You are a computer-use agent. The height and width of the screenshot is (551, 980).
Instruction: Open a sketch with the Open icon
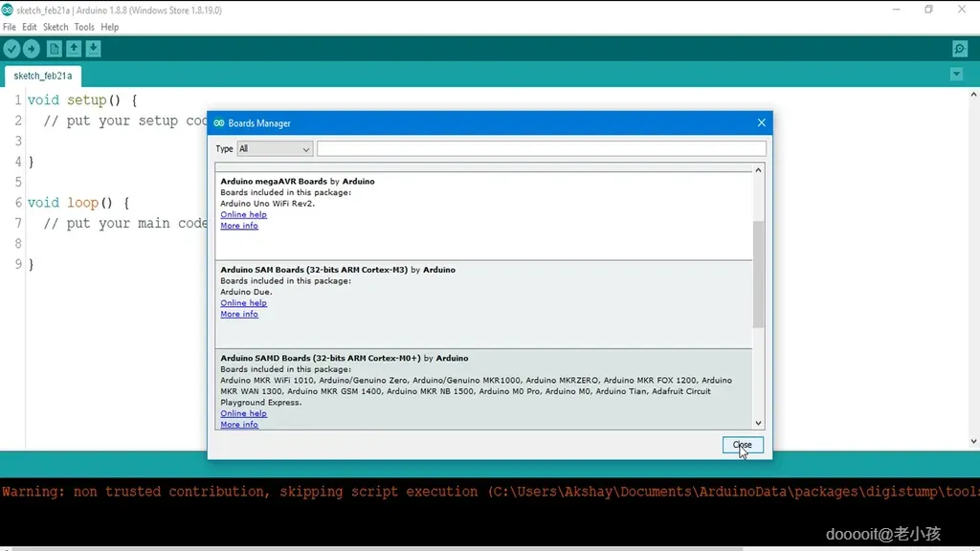click(74, 49)
